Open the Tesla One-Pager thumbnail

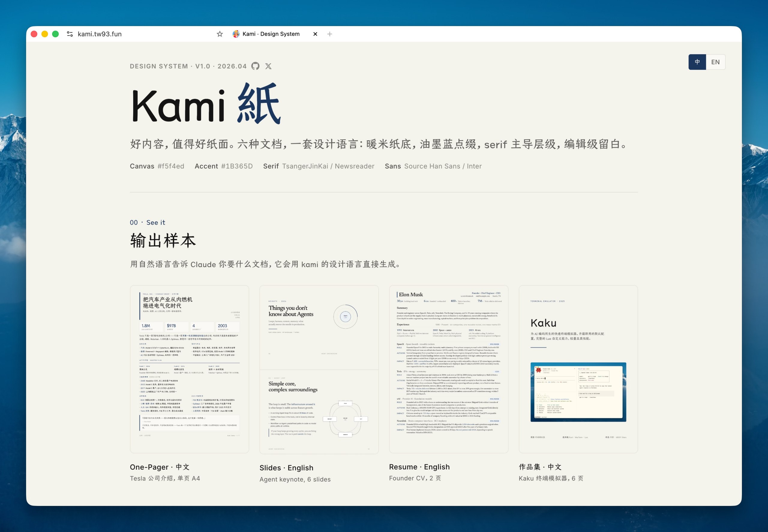(x=189, y=369)
